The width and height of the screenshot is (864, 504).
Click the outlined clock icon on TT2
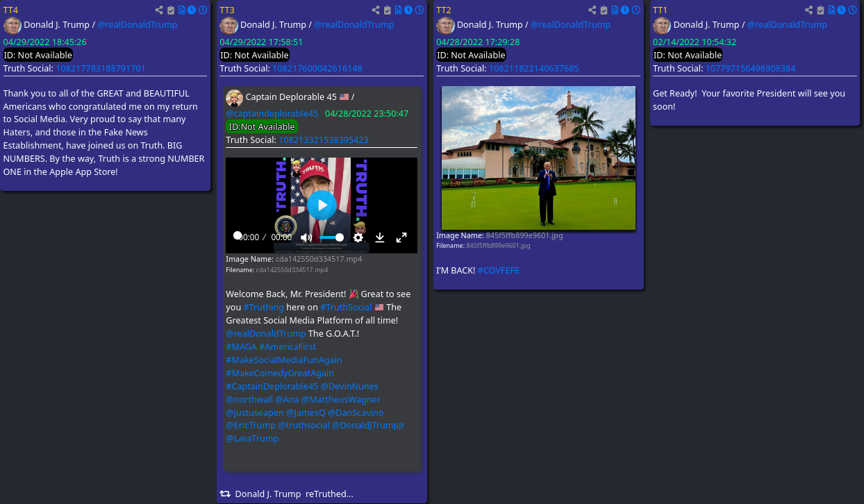click(636, 10)
